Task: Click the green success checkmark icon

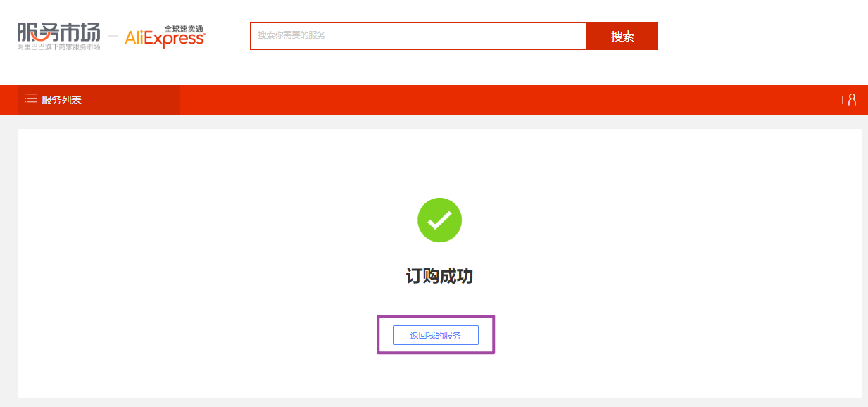Action: 439,220
